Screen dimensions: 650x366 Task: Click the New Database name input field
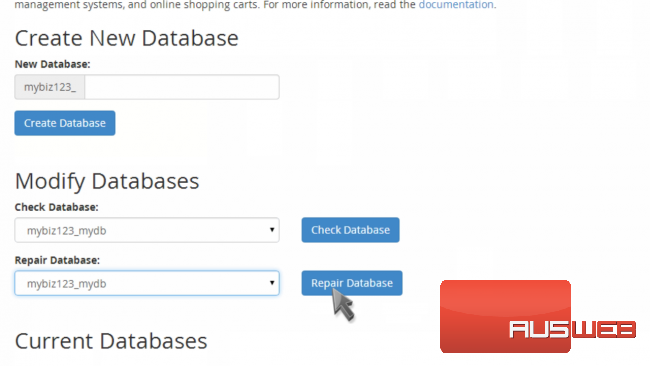pos(182,87)
